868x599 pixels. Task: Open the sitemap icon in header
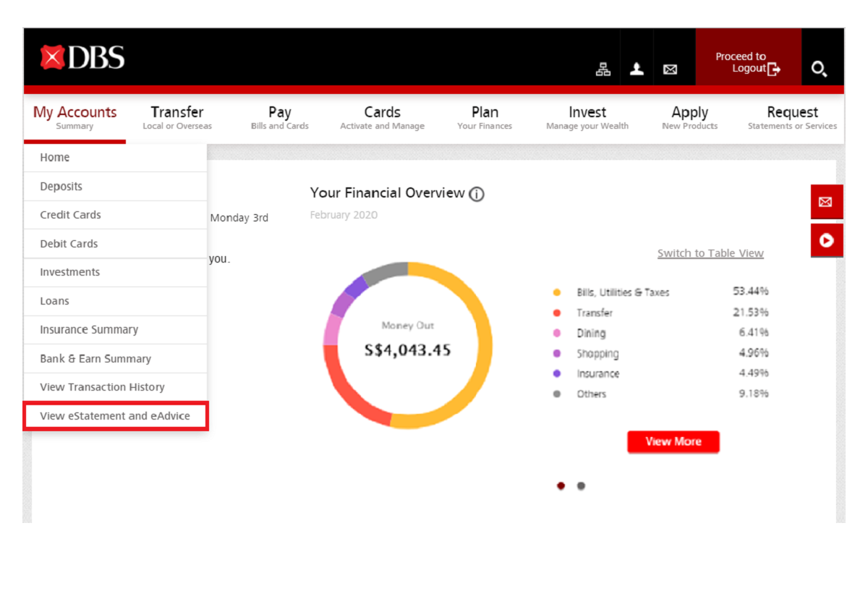(x=603, y=69)
